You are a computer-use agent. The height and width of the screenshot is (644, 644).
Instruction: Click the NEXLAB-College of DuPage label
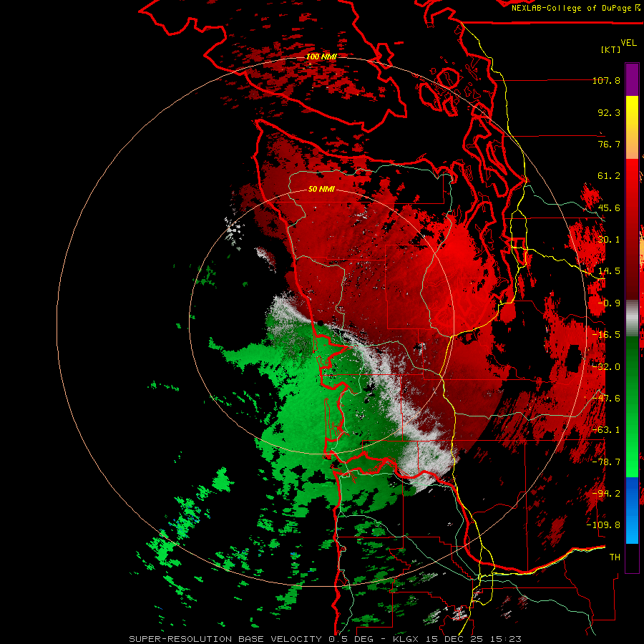(x=575, y=8)
